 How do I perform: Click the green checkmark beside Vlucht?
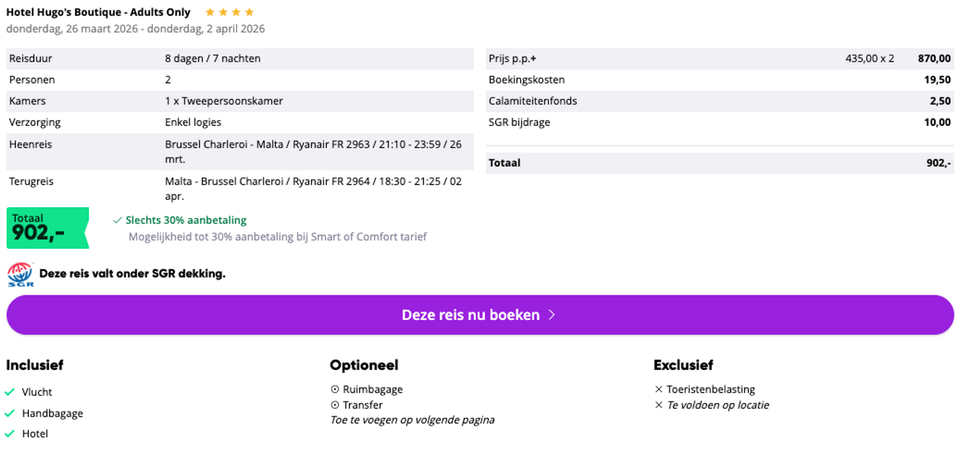pos(10,391)
